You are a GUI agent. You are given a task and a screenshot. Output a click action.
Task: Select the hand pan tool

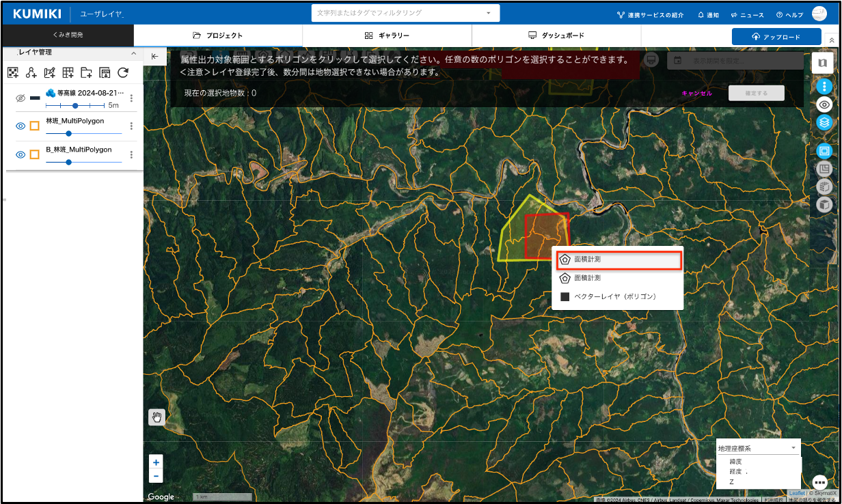pyautogui.click(x=157, y=417)
